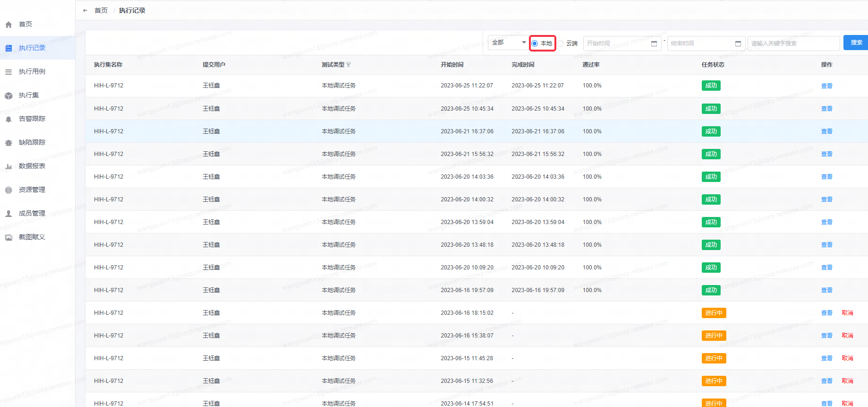Click 进行中 badge in the 2023-06-16 18:15:02 row

click(714, 313)
